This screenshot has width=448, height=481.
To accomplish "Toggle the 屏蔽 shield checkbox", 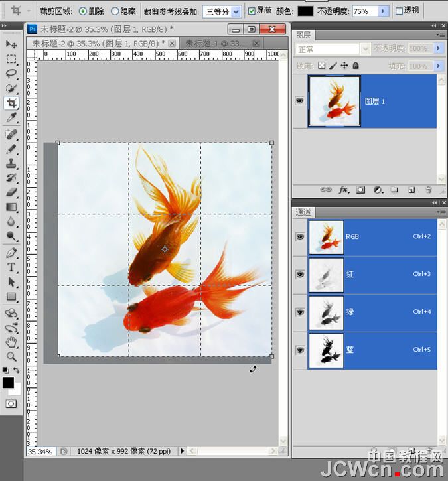I will (x=252, y=11).
